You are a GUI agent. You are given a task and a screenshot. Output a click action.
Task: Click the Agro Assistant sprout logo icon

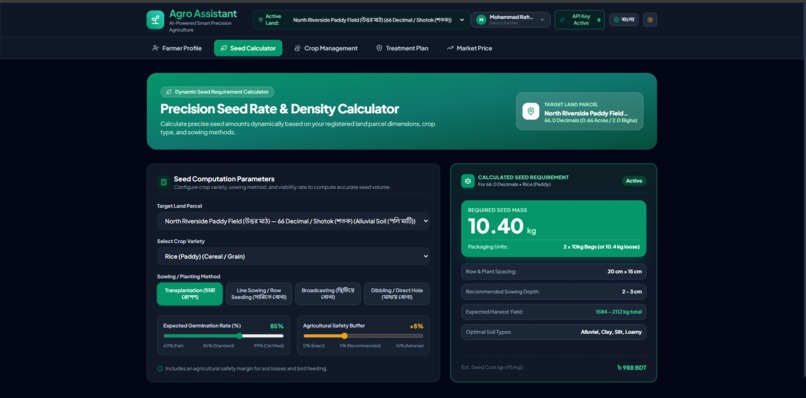155,20
